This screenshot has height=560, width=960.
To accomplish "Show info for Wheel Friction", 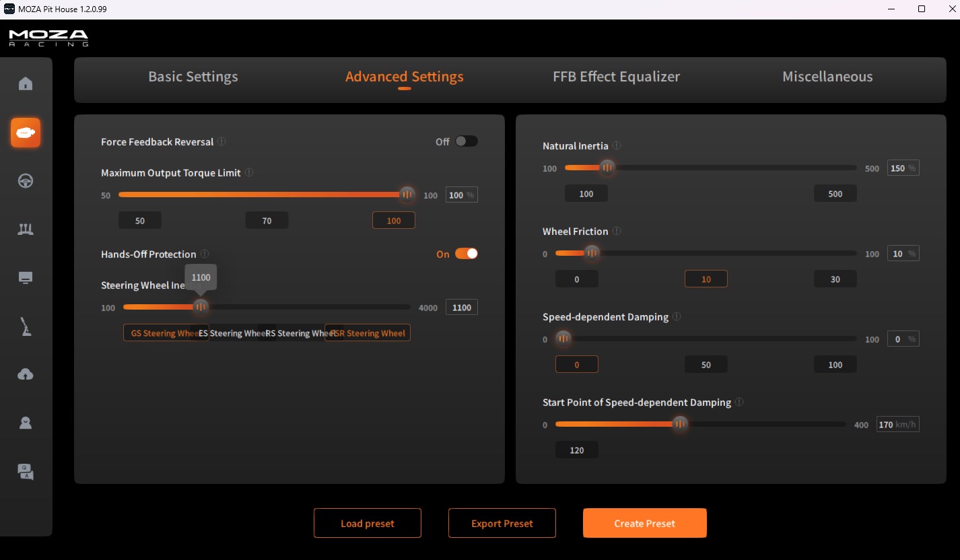I will coord(617,232).
